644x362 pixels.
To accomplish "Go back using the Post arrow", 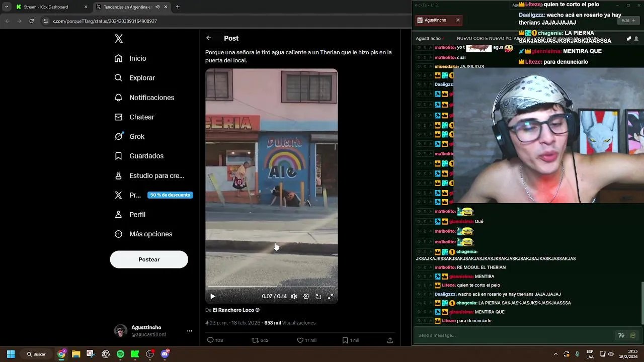I will (x=208, y=38).
